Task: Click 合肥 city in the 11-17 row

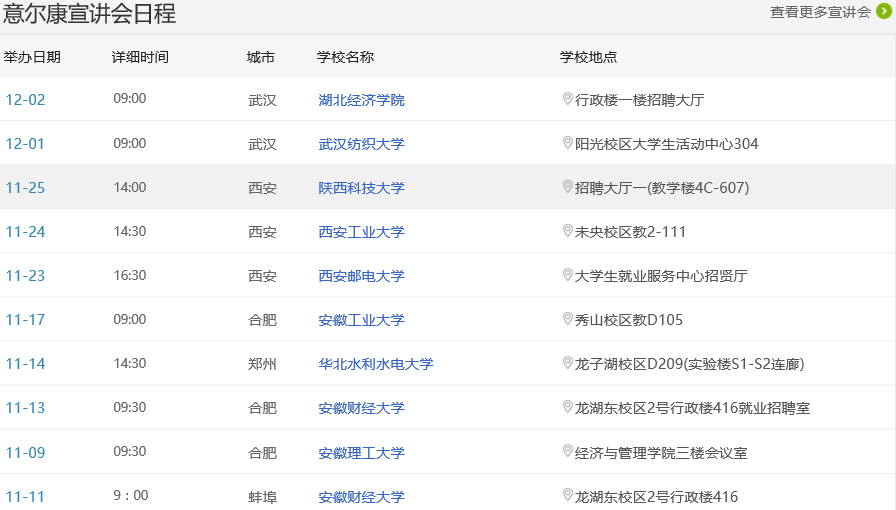Action: point(262,320)
